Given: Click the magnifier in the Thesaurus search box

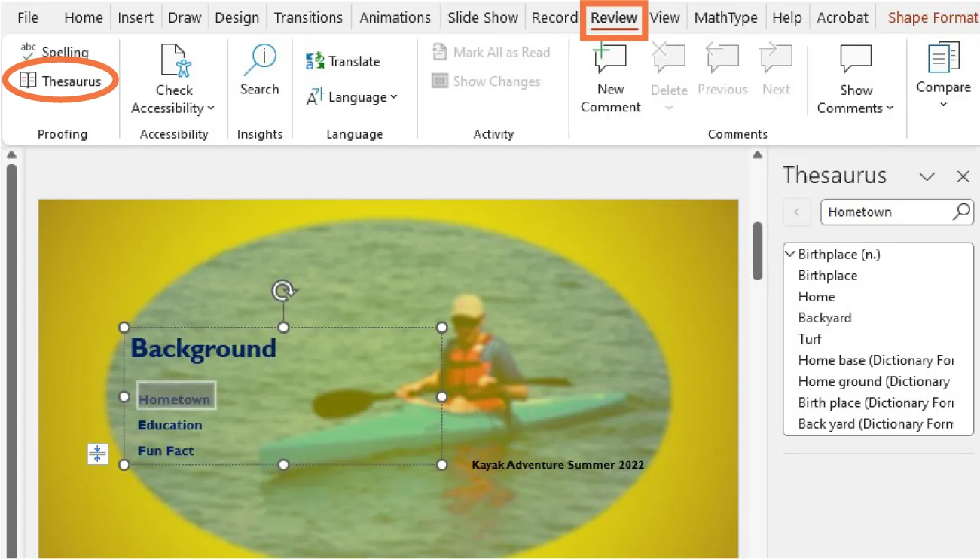Looking at the screenshot, I should (960, 212).
